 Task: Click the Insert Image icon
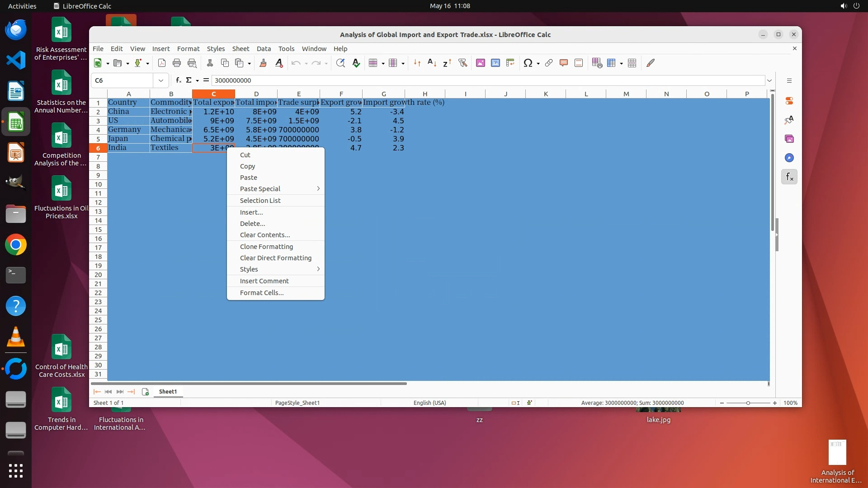[x=481, y=63]
